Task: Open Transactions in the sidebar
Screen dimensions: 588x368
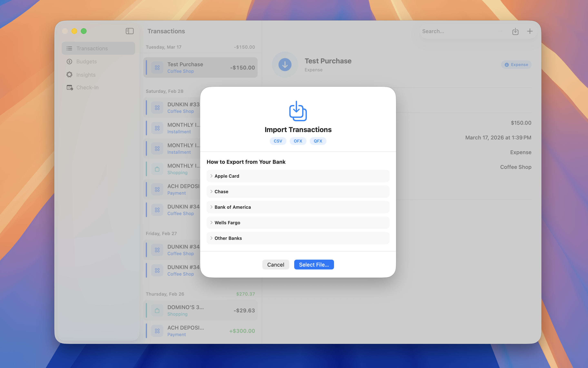Action: 98,48
